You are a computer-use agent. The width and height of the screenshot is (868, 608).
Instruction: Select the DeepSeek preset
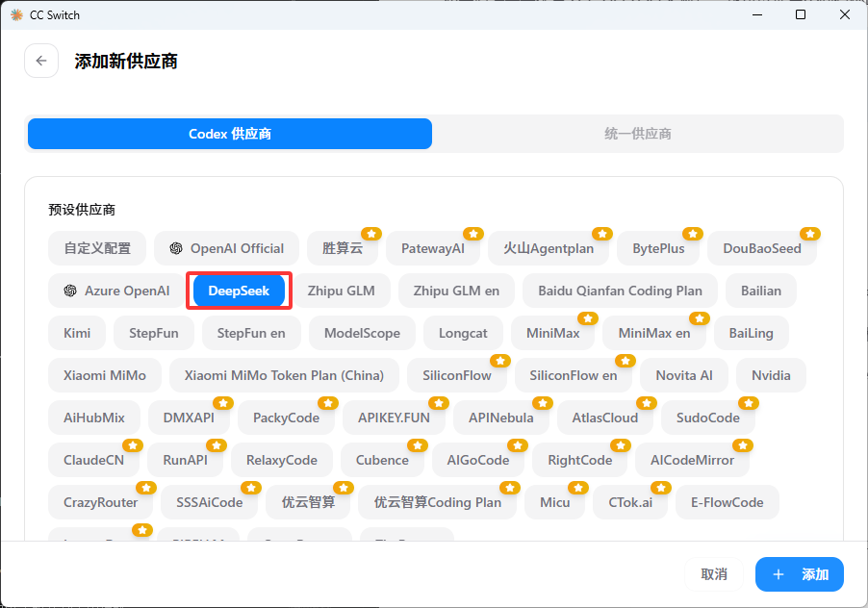coord(239,291)
